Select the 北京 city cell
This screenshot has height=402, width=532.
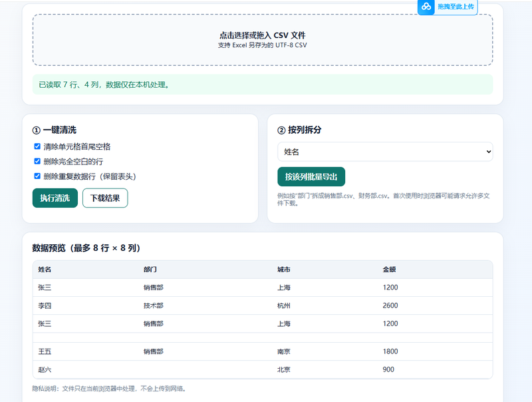284,369
